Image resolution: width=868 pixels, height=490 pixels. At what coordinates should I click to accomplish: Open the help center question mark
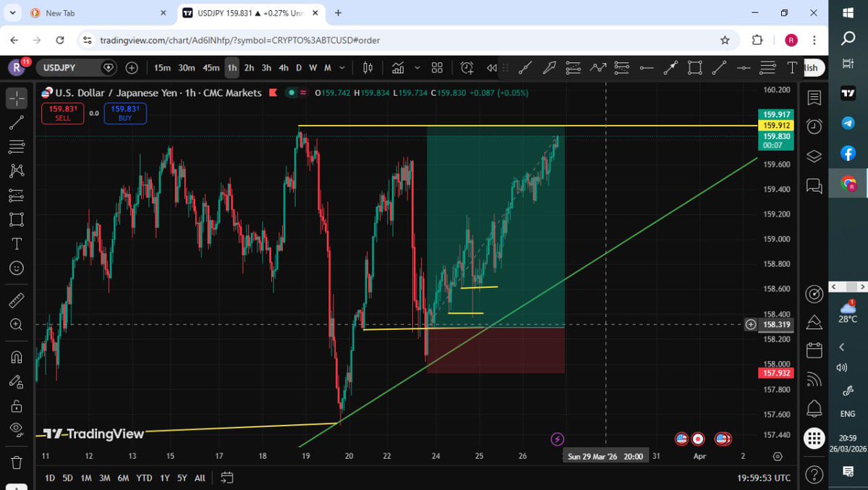point(814,474)
